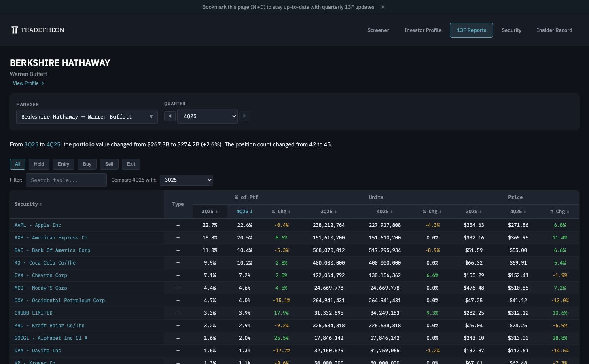
Task: Sort table by the Security column
Action: coord(41,204)
